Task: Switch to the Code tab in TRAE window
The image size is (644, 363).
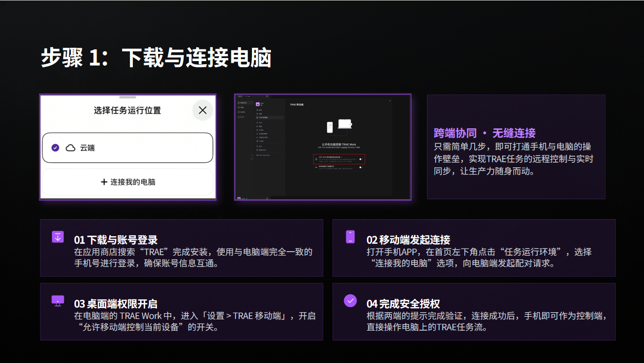Action: (x=248, y=96)
